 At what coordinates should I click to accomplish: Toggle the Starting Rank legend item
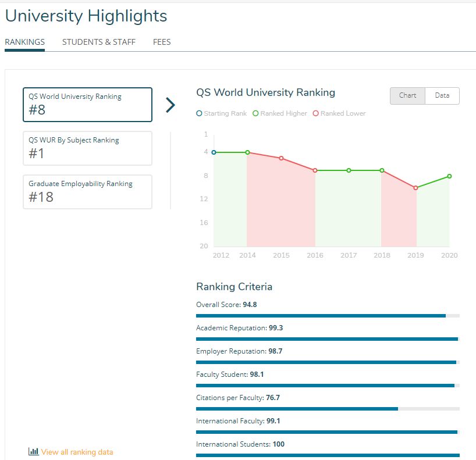[222, 113]
